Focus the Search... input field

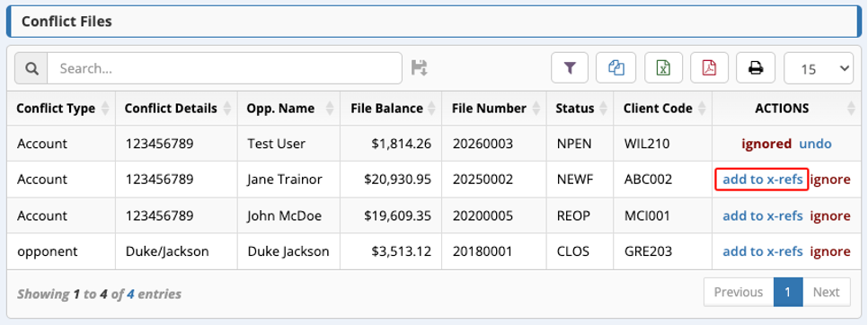click(x=225, y=68)
